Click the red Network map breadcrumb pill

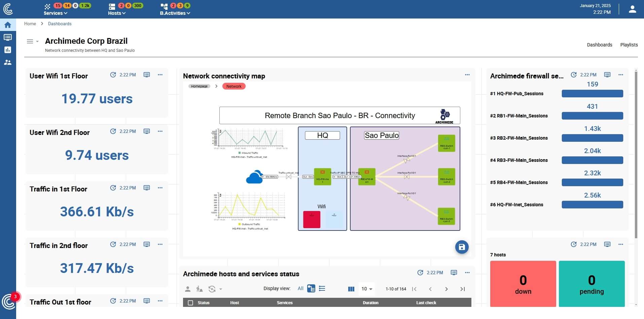pyautogui.click(x=234, y=86)
